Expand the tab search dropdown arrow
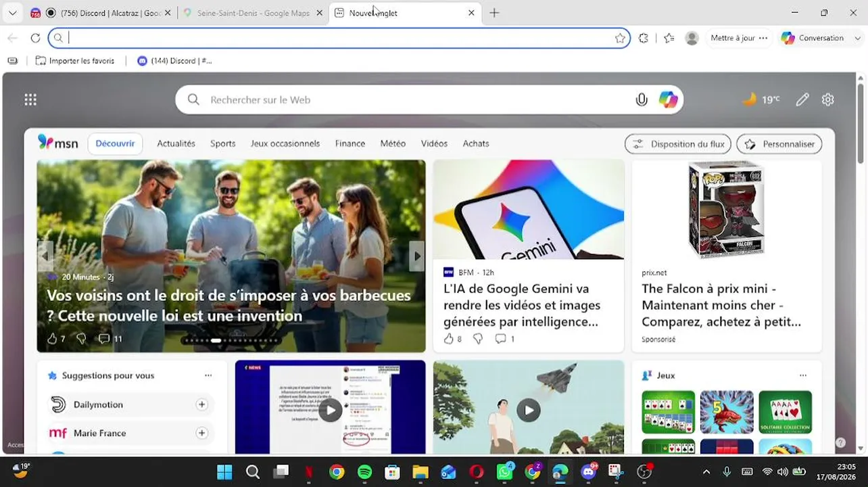This screenshot has width=868, height=487. pos(12,13)
